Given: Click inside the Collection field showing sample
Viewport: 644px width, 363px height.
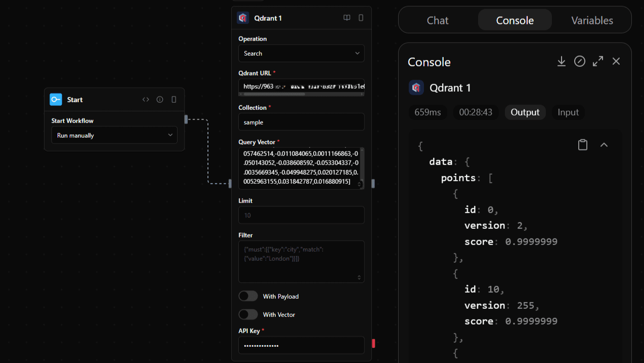Looking at the screenshot, I should pos(301,122).
